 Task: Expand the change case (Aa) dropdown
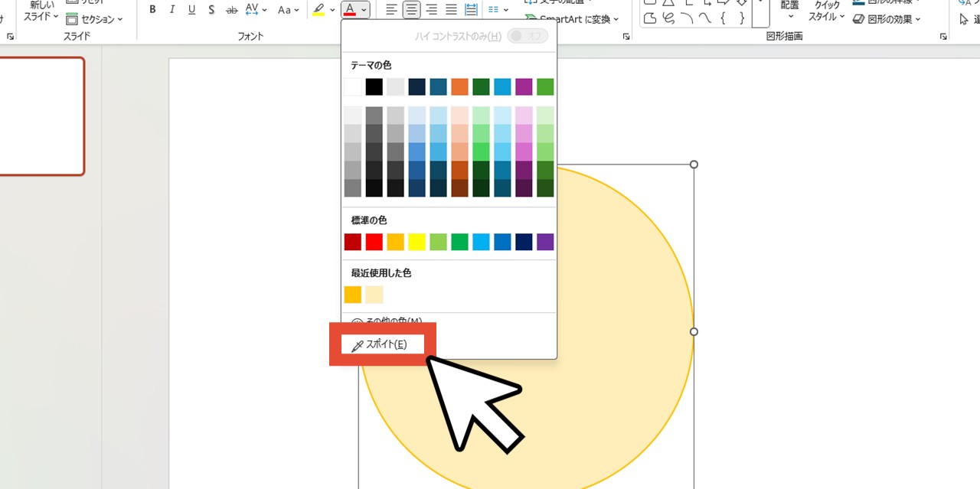289,10
